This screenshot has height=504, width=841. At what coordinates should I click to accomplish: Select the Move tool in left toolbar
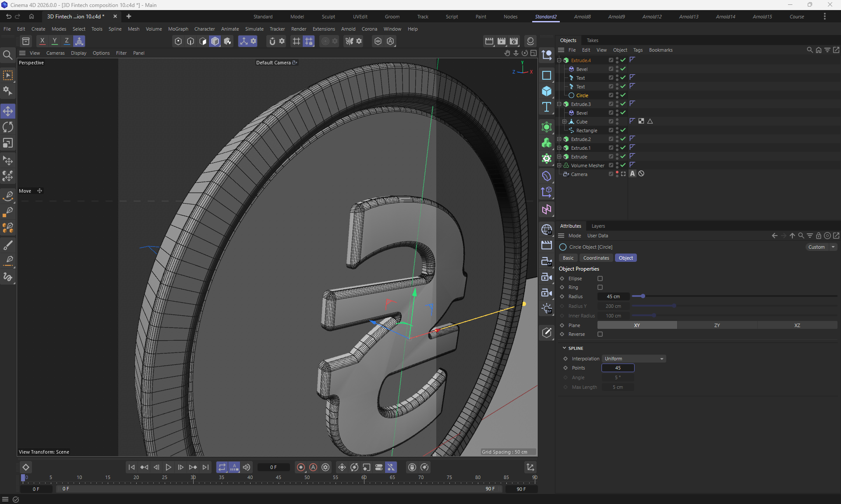pos(8,111)
